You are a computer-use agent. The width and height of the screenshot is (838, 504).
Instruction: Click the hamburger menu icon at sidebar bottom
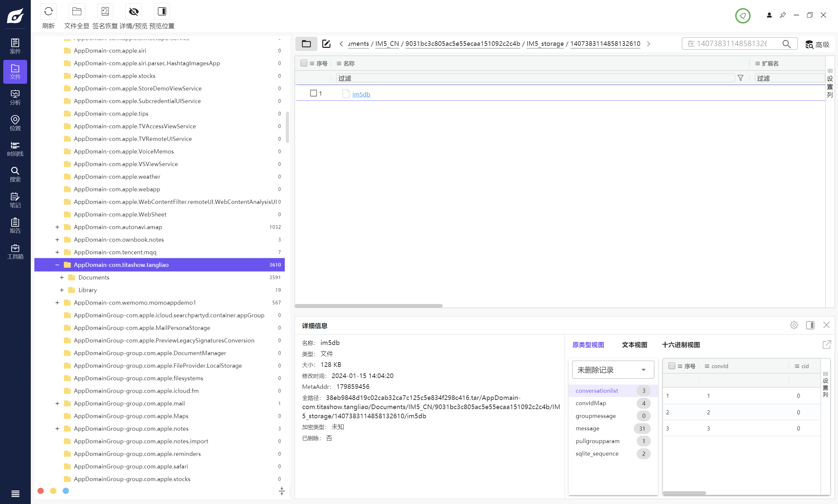point(15,494)
